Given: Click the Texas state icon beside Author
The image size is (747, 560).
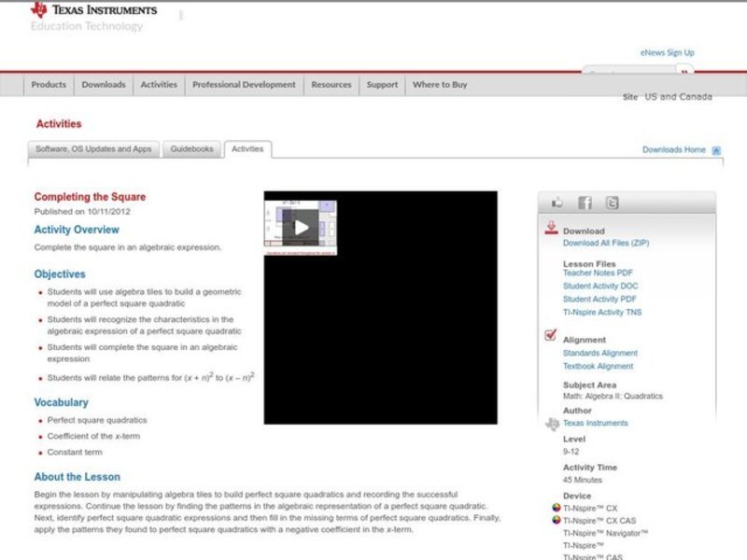Looking at the screenshot, I should pyautogui.click(x=552, y=424).
